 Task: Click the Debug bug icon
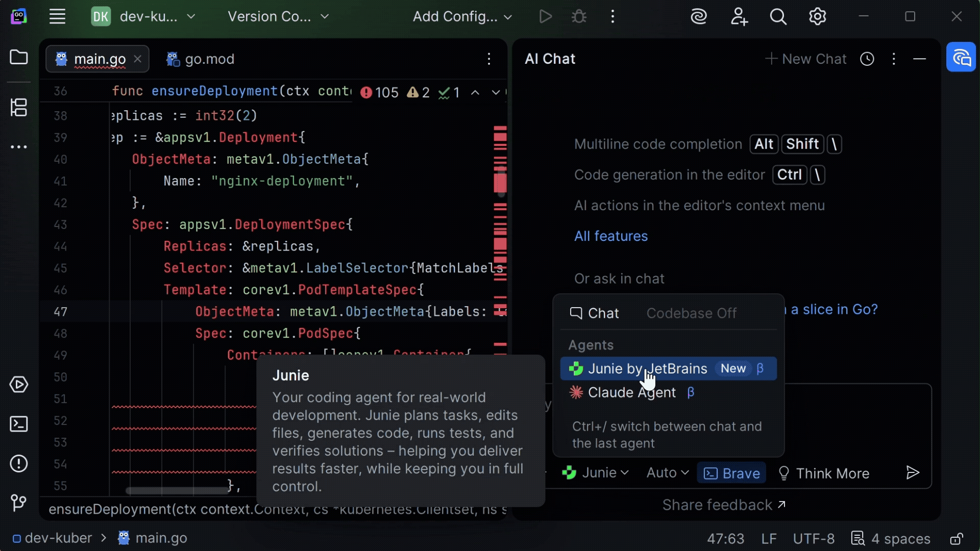point(579,16)
